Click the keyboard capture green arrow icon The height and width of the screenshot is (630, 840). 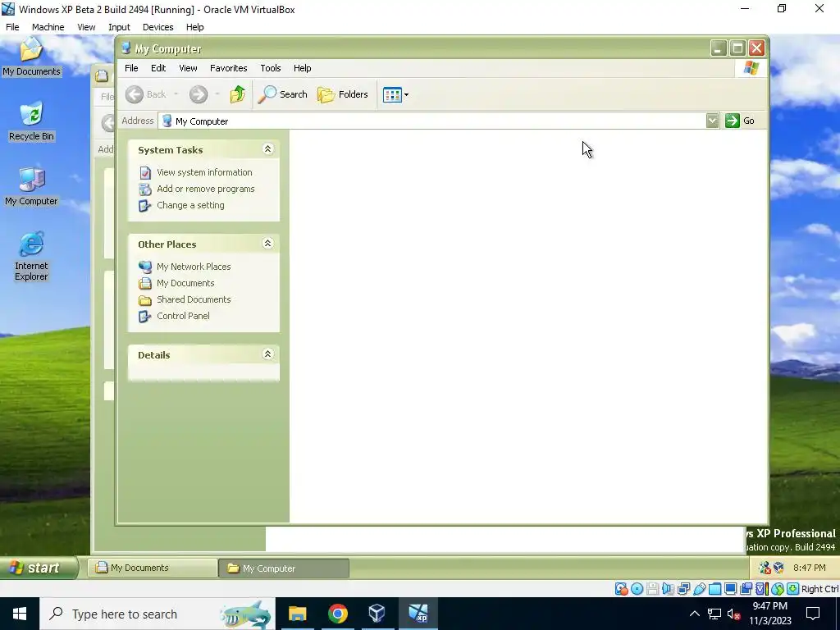tap(793, 589)
